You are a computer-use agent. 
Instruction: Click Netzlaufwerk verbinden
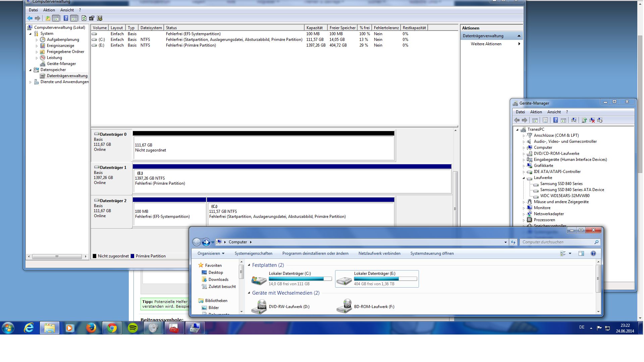(379, 254)
